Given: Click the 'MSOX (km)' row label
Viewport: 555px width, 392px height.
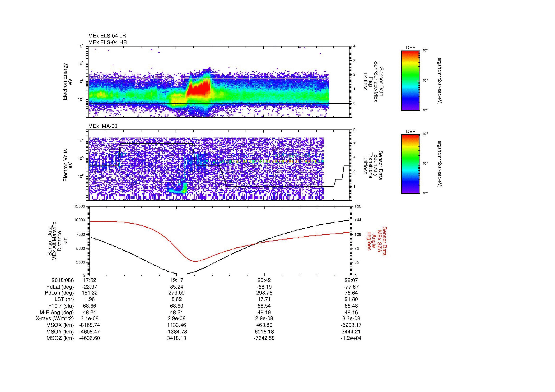Looking at the screenshot, I should click(x=60, y=325).
